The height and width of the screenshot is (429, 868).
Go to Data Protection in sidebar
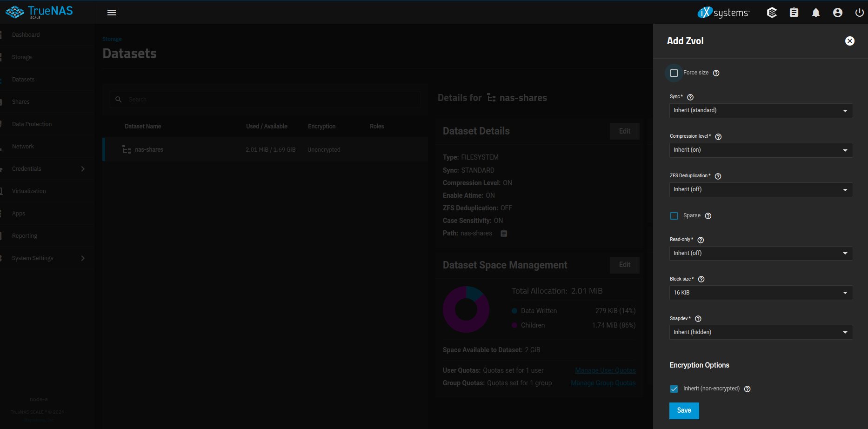point(32,124)
